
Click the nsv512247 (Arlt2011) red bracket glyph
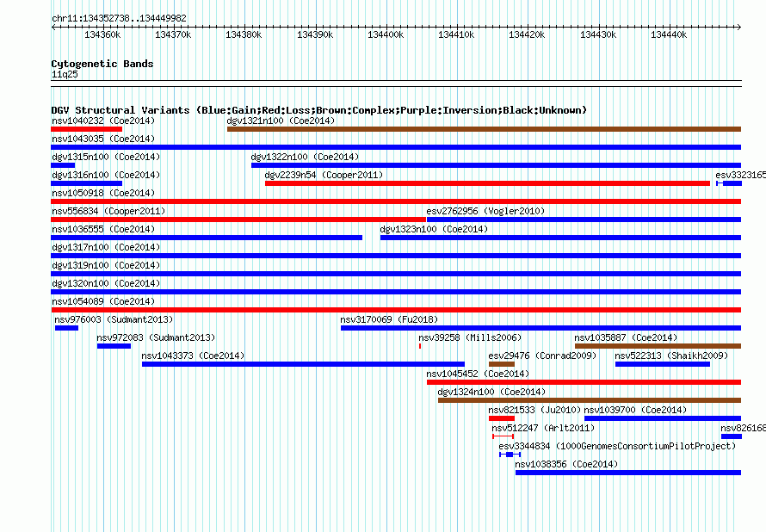[503, 436]
